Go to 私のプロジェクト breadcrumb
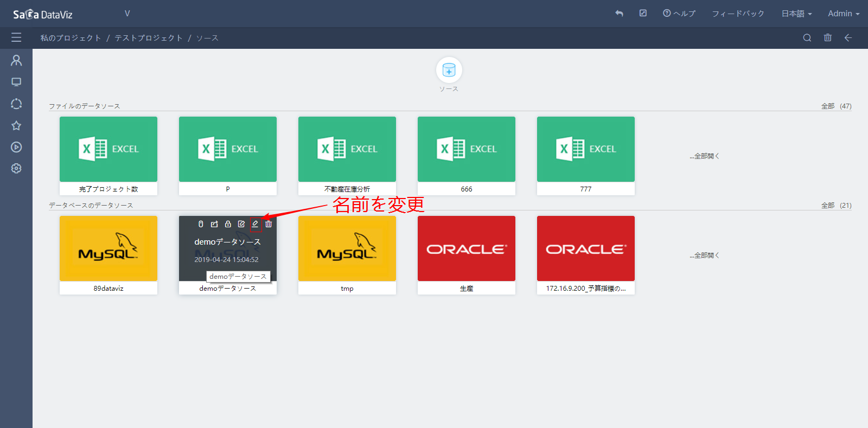 pyautogui.click(x=71, y=38)
